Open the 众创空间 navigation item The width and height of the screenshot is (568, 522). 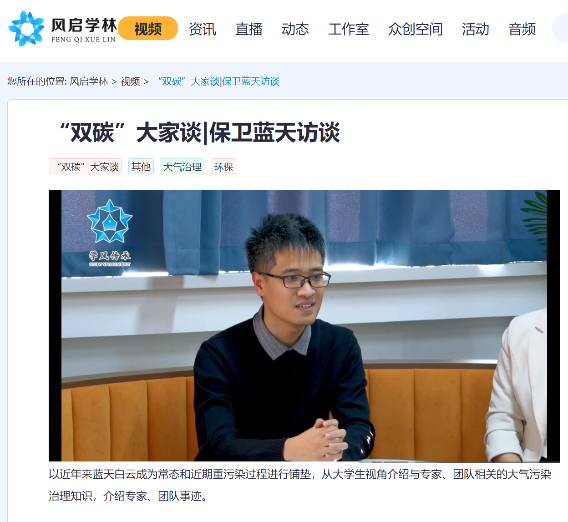(415, 29)
